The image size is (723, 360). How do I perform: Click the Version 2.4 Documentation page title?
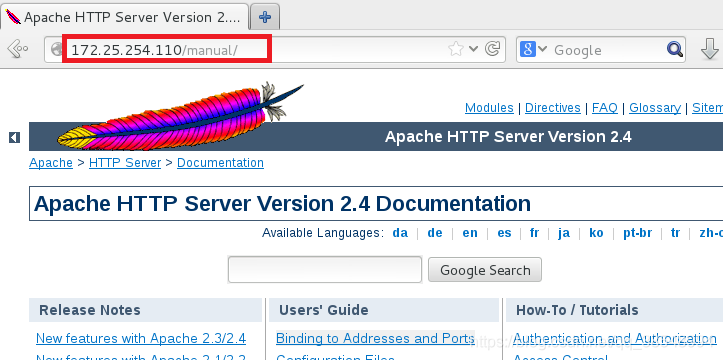pyautogui.click(x=282, y=203)
